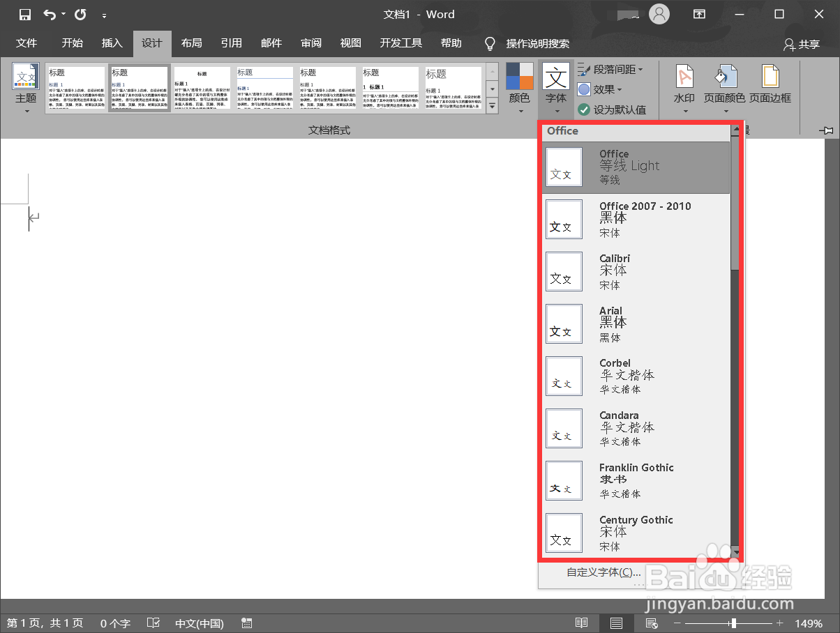Open the 水印 watermark dropdown

tap(684, 89)
